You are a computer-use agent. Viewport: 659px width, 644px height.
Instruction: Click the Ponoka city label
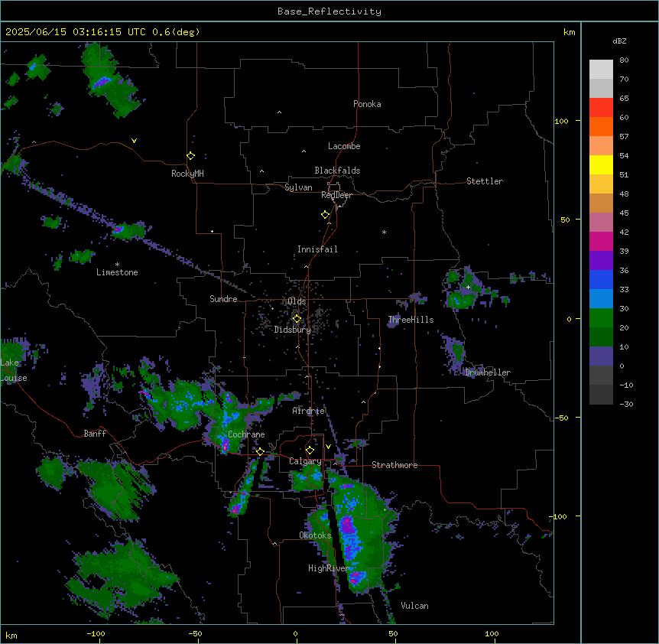tap(367, 104)
